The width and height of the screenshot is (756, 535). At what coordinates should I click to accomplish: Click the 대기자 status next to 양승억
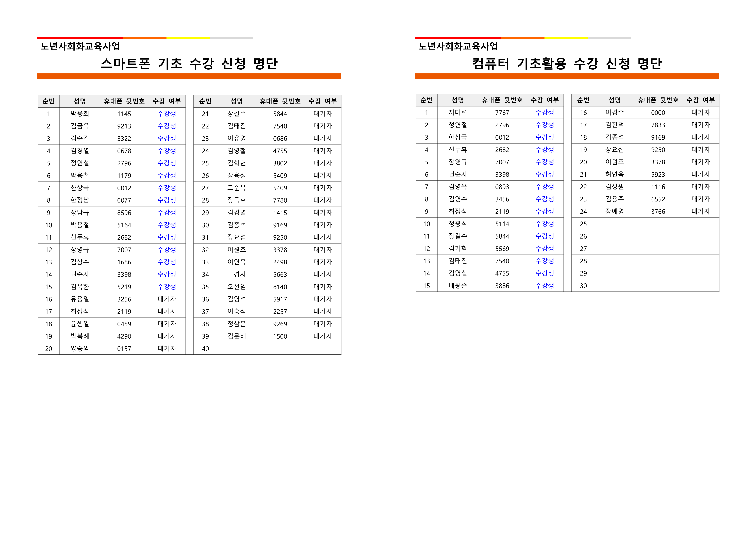coord(167,349)
